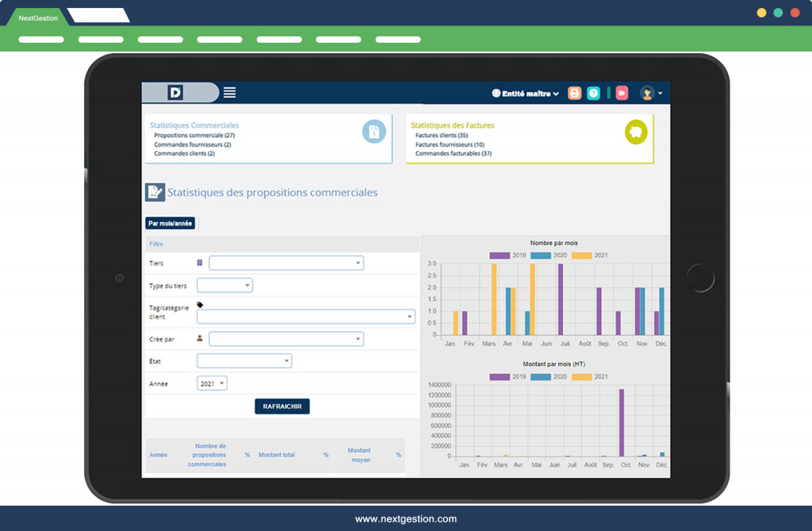Click the yellow piggy-bank icon in Statistiques des Factures
The width and height of the screenshot is (812, 531).
(636, 132)
